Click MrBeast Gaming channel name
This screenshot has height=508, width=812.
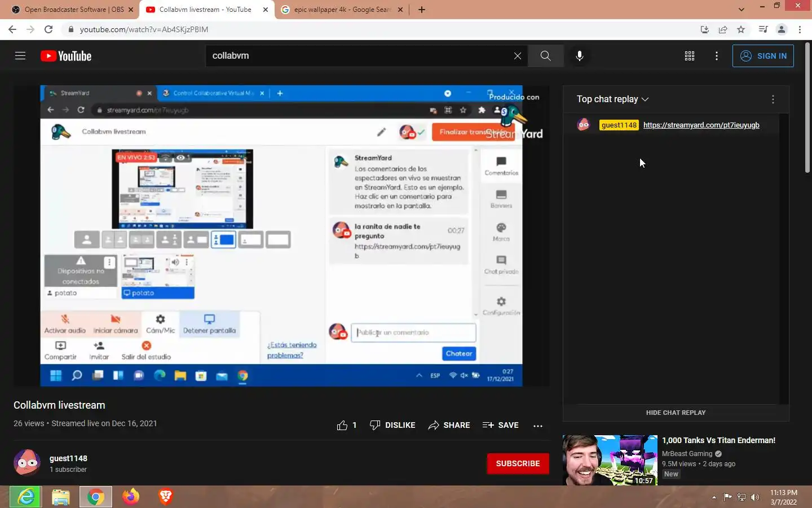[687, 454]
